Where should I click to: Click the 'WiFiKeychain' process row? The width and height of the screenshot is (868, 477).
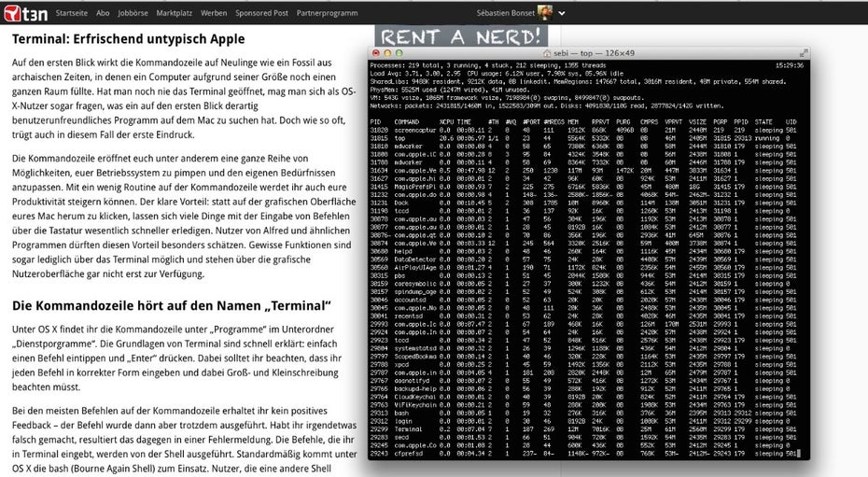click(x=583, y=404)
